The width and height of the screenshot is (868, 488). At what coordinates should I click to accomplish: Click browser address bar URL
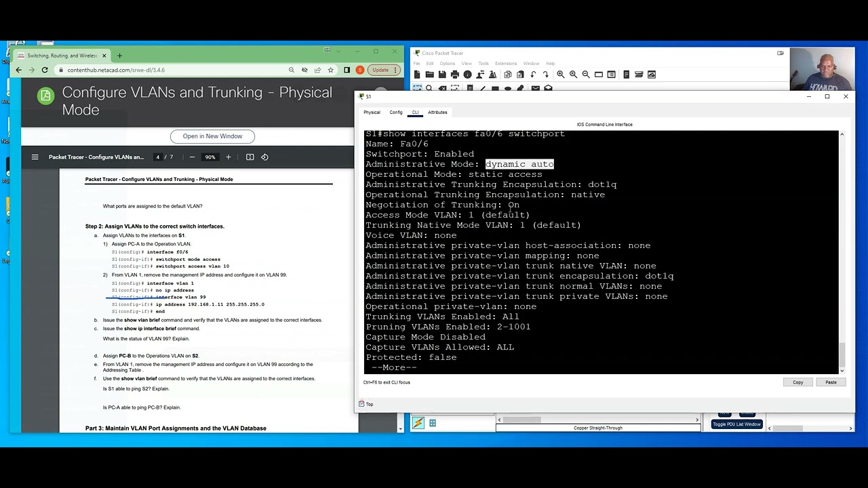(116, 70)
